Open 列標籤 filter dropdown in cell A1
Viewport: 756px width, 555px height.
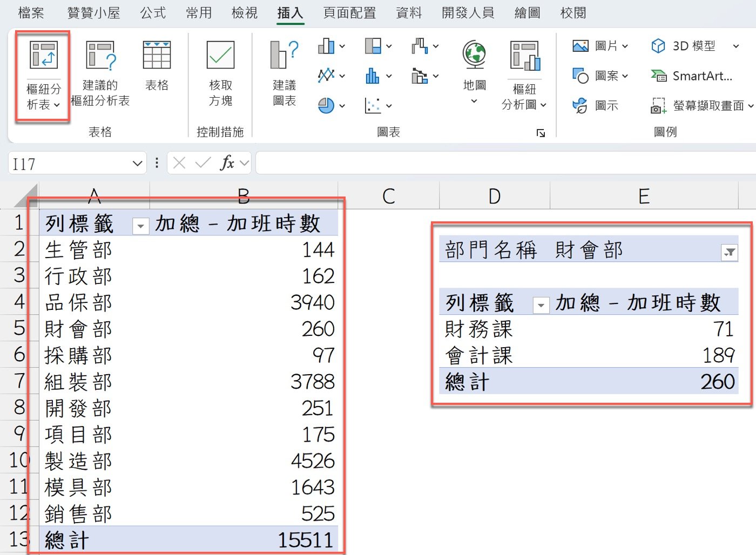140,226
